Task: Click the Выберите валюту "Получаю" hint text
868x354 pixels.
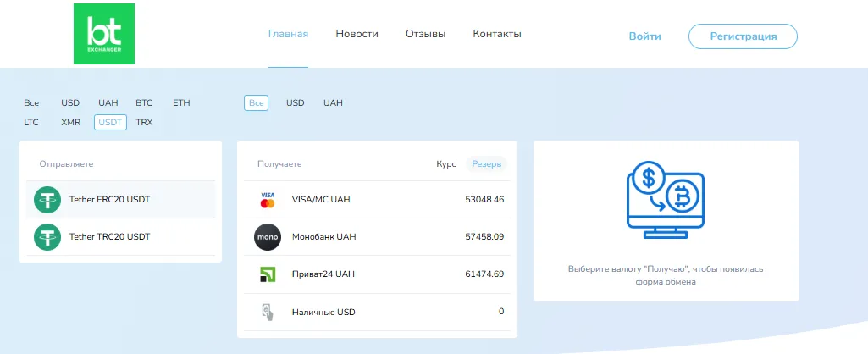Action: click(x=666, y=275)
